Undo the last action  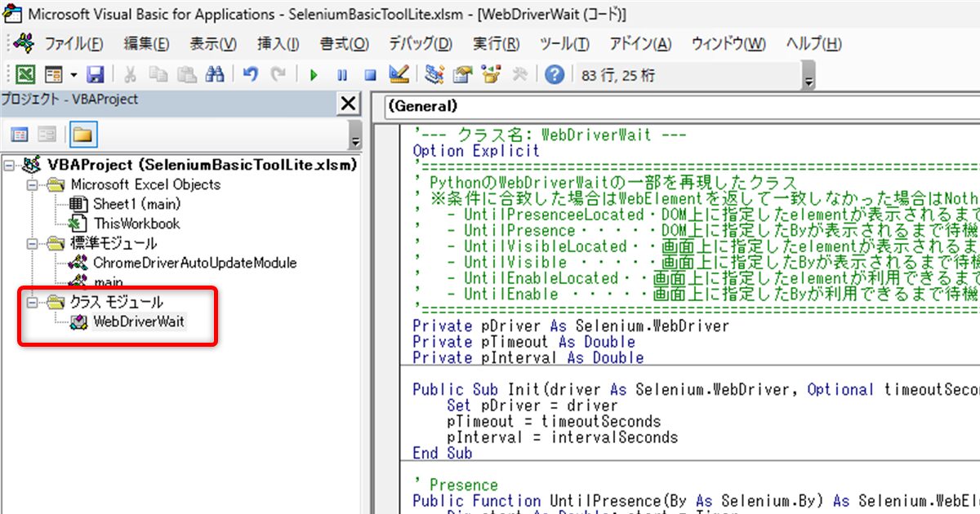pyautogui.click(x=251, y=75)
